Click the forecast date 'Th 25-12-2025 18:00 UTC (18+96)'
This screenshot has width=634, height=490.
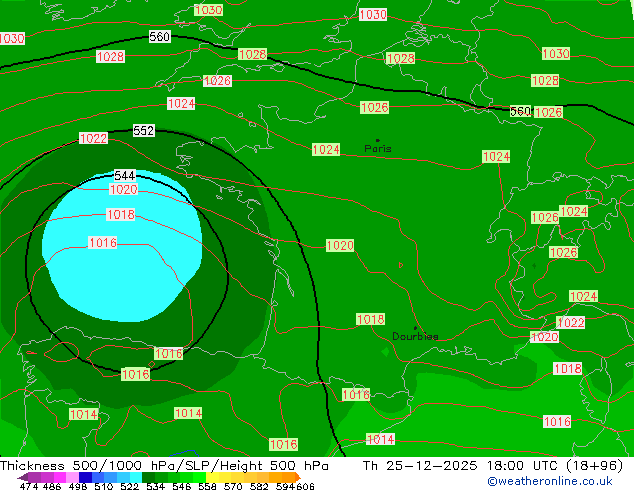(x=493, y=466)
